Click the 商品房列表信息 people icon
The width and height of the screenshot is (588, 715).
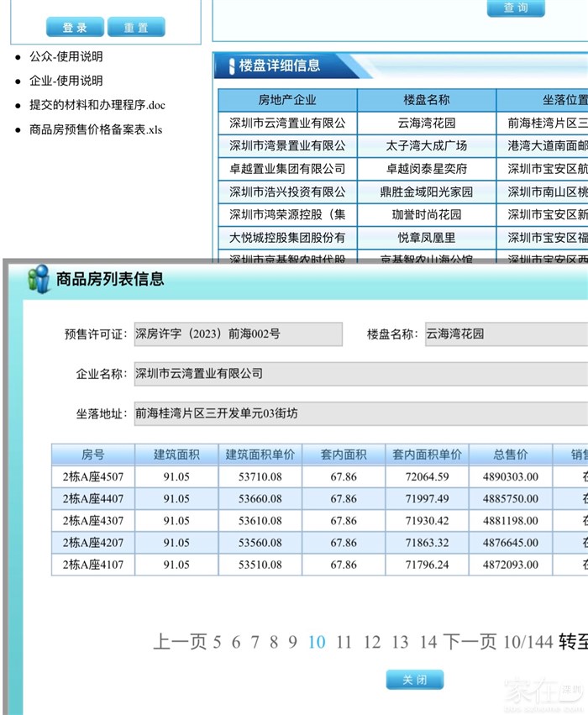pyautogui.click(x=39, y=279)
